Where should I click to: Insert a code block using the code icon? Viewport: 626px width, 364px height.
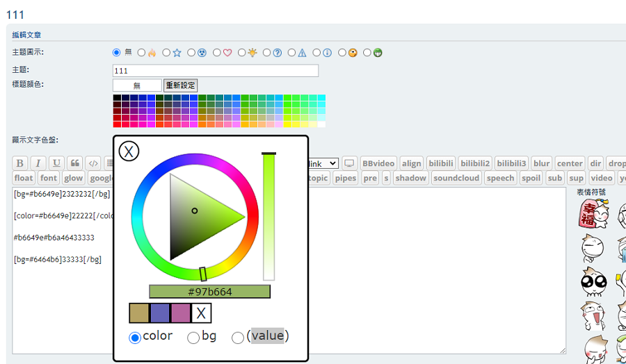click(x=93, y=163)
